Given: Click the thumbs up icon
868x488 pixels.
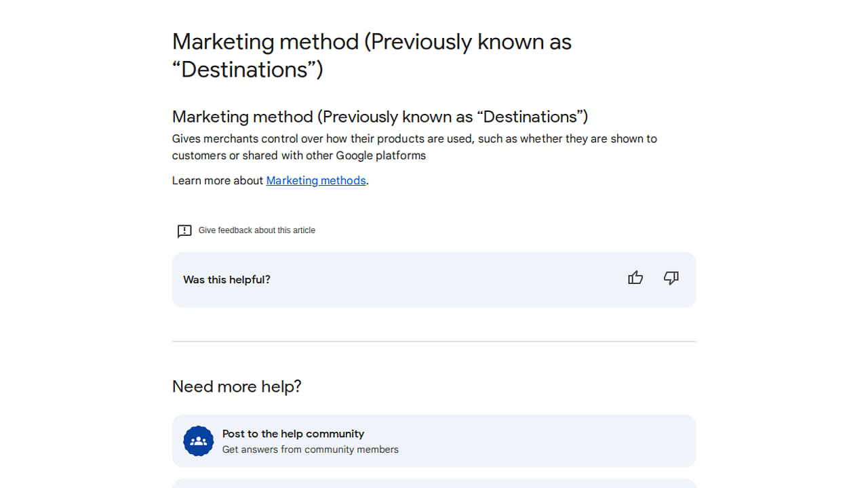Looking at the screenshot, I should pos(635,278).
